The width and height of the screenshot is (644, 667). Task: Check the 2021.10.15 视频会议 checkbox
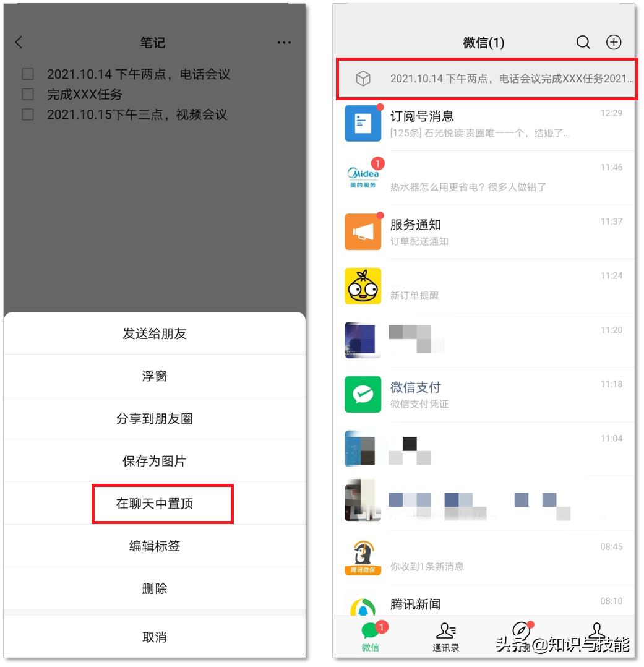(27, 114)
